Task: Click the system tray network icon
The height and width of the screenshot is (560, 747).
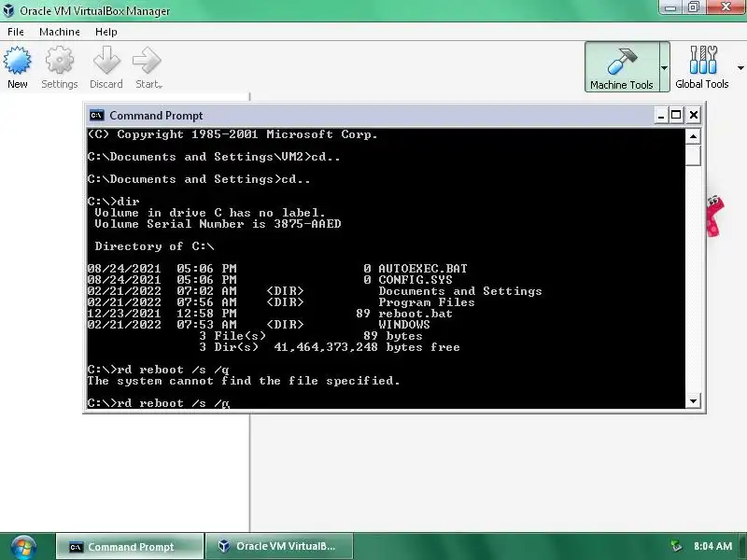Action: point(676,546)
